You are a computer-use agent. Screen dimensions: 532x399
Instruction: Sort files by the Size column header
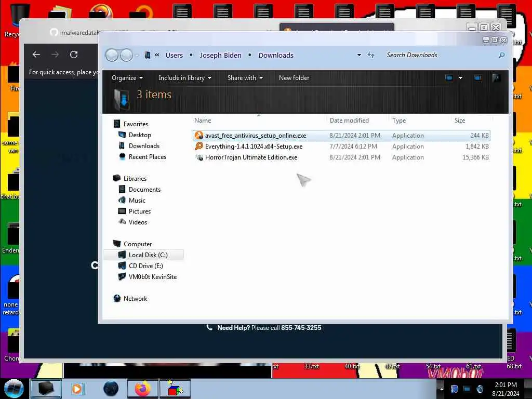point(460,121)
